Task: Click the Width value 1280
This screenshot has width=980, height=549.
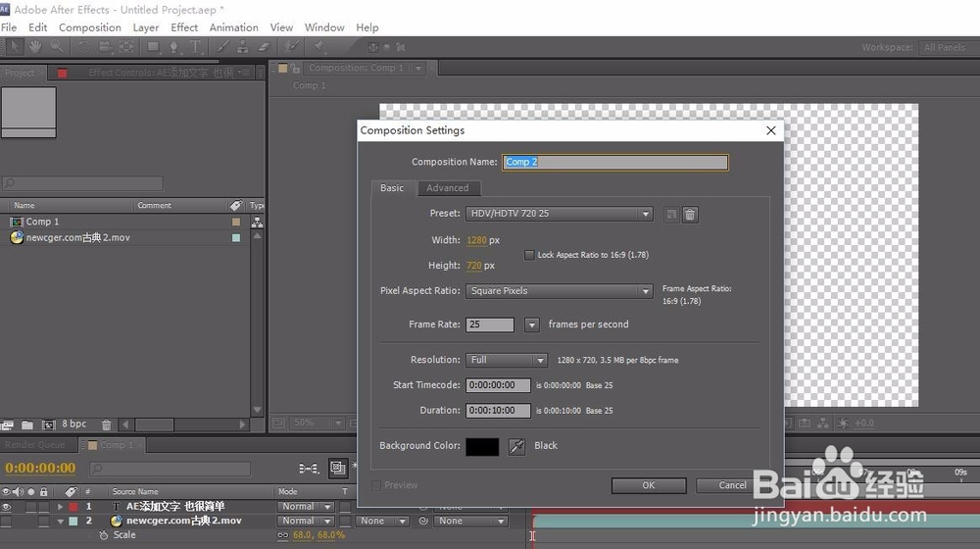Action: pyautogui.click(x=476, y=240)
